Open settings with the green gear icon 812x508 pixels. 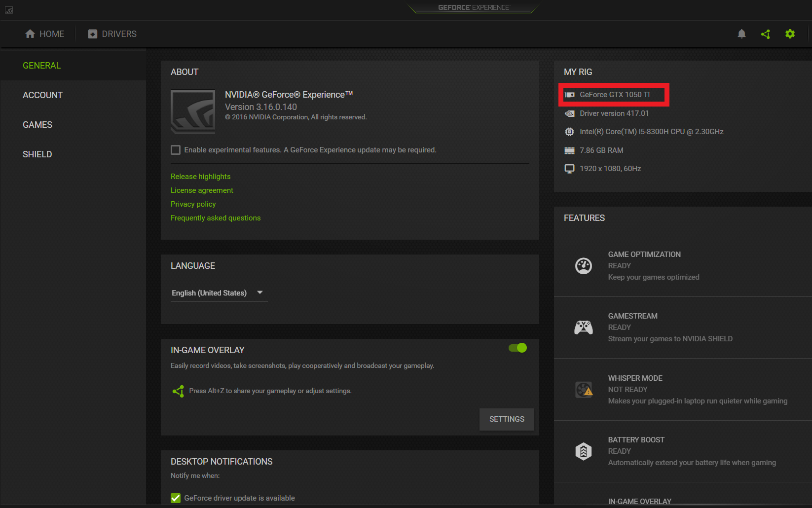pos(790,34)
